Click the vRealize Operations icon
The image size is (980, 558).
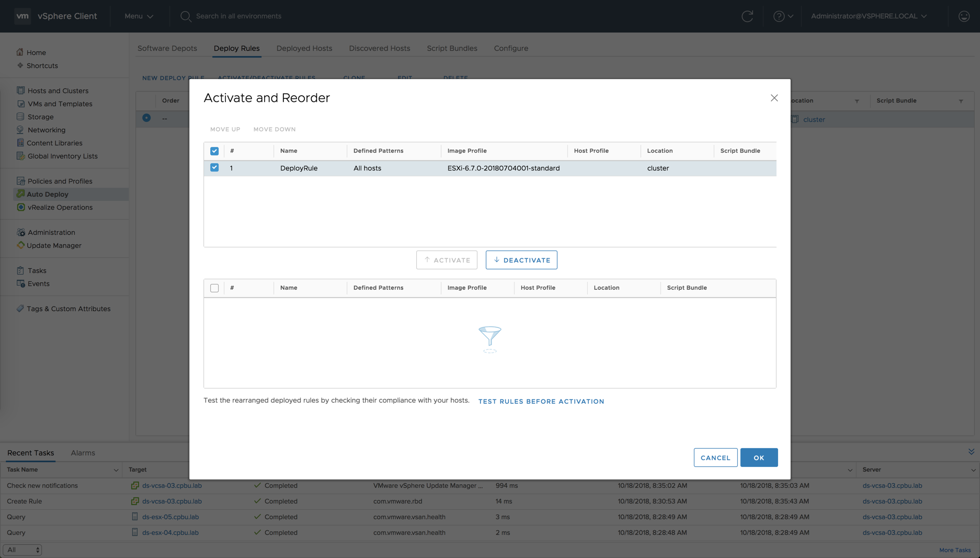(x=20, y=207)
